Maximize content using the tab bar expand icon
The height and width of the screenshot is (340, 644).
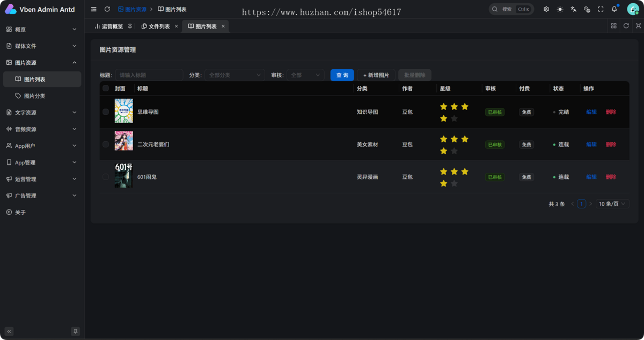[x=639, y=26]
